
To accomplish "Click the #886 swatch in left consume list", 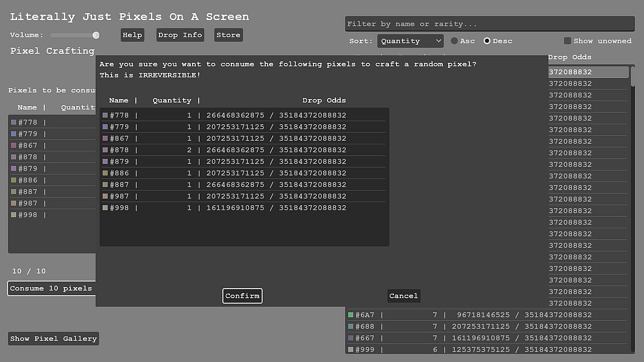I will [14, 180].
